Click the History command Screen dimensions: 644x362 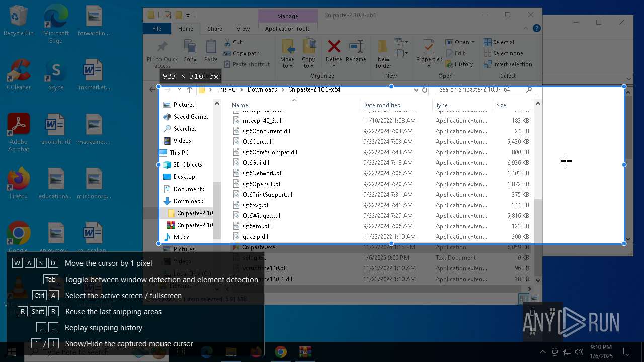click(459, 64)
